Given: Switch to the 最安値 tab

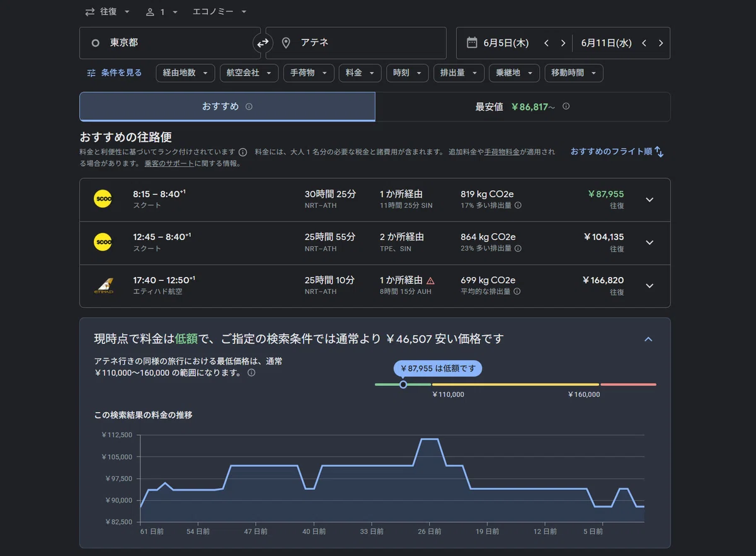Looking at the screenshot, I should pos(522,106).
